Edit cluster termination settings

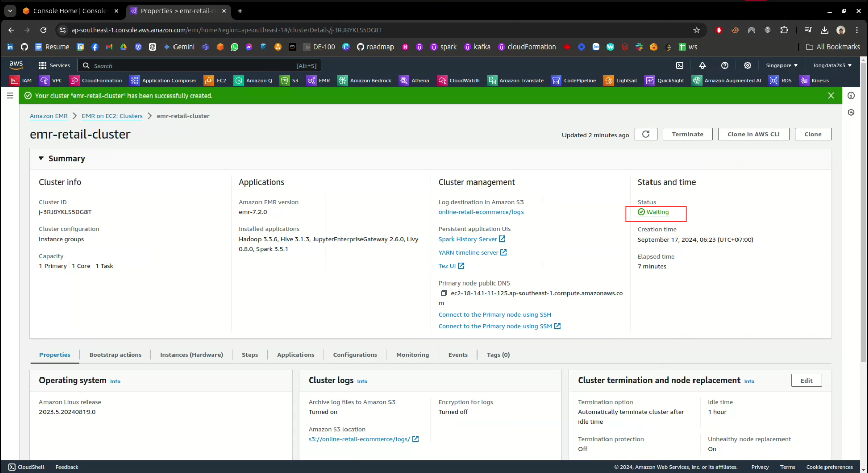(x=806, y=381)
